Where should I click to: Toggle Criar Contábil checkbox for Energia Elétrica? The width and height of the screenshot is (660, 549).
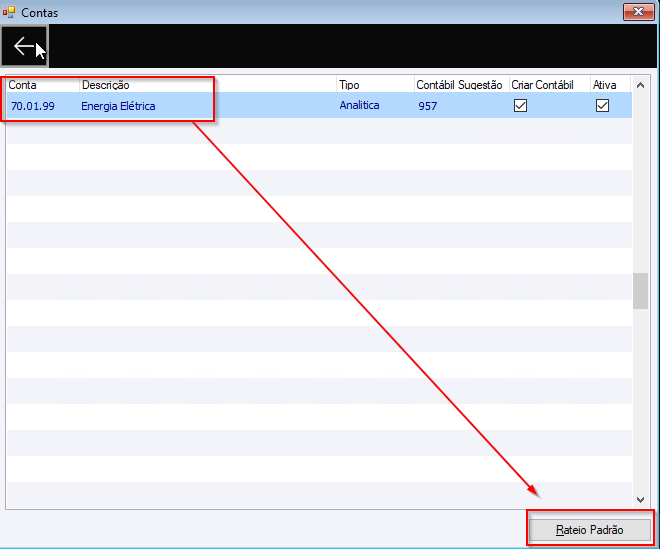click(x=520, y=105)
